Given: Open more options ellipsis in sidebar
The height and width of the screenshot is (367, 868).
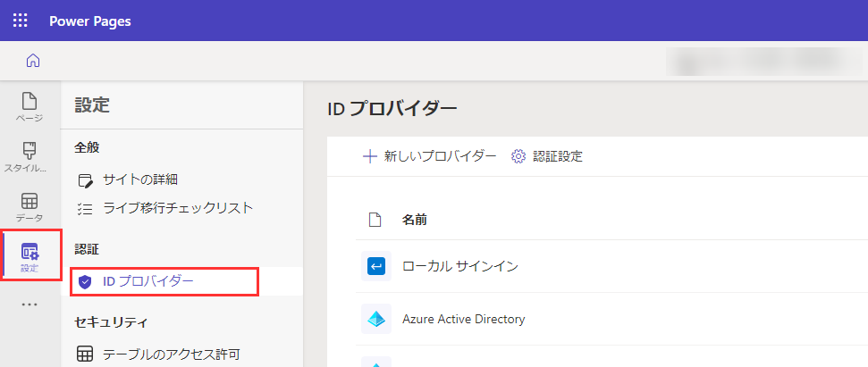Looking at the screenshot, I should 29,304.
